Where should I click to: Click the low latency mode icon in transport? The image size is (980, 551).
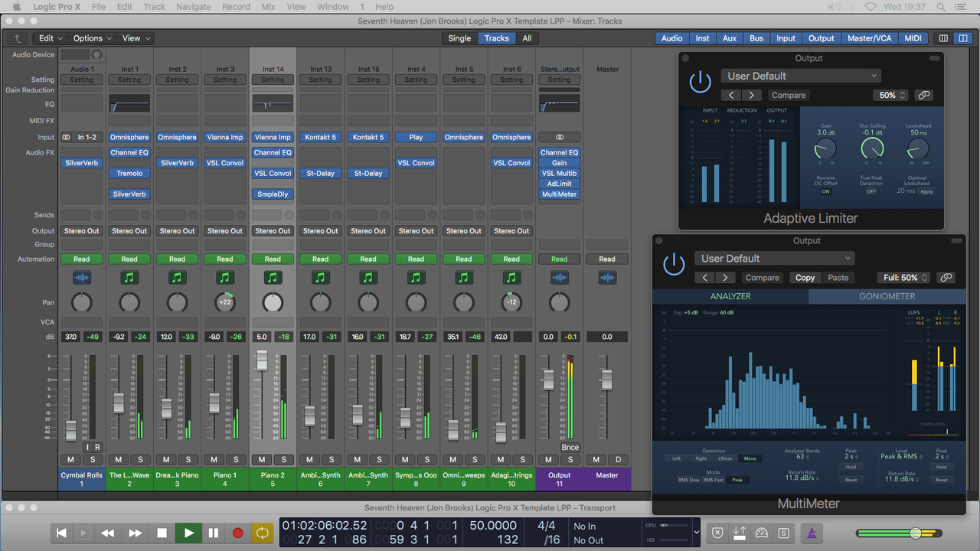pyautogui.click(x=762, y=533)
